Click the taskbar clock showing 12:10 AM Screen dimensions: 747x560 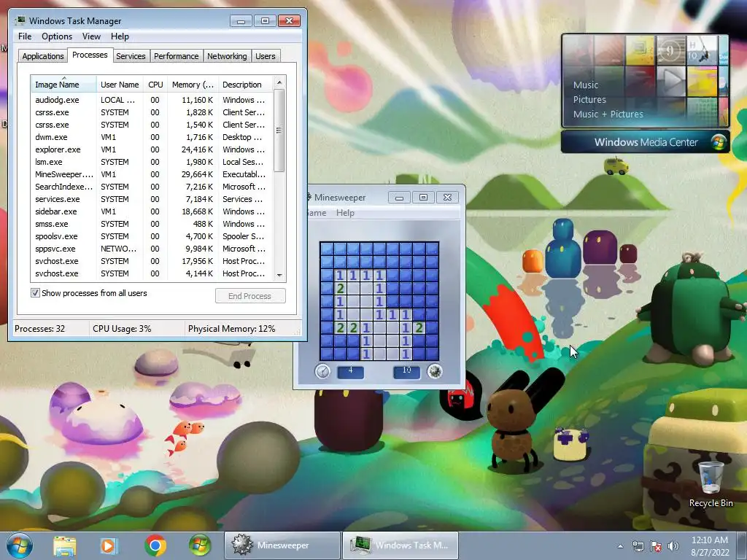click(710, 546)
